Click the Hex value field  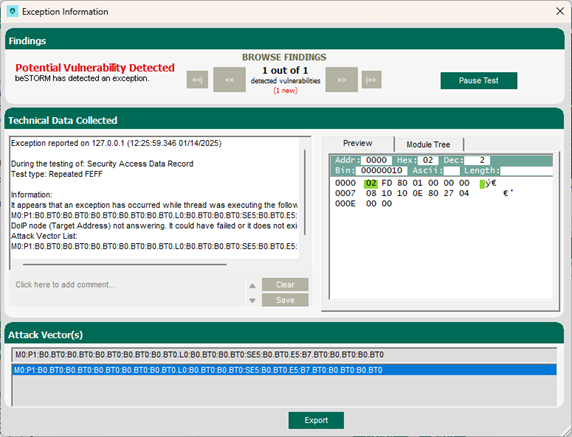(x=428, y=160)
